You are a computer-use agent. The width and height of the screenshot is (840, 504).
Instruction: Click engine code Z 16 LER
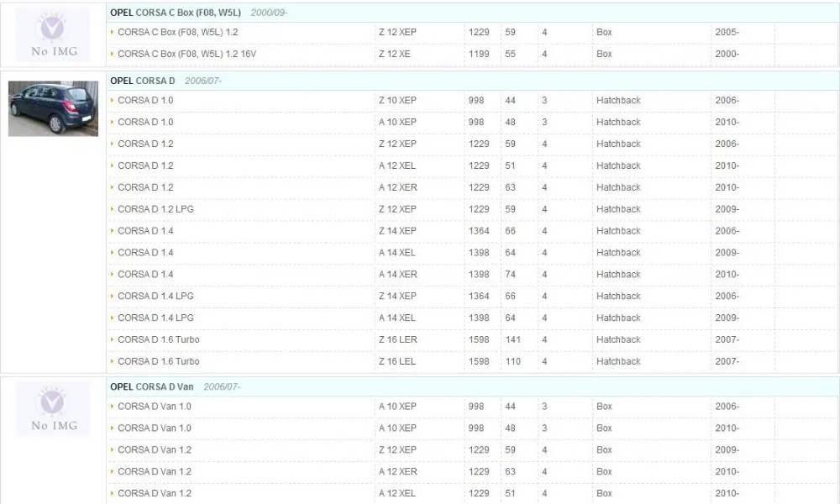(x=397, y=339)
